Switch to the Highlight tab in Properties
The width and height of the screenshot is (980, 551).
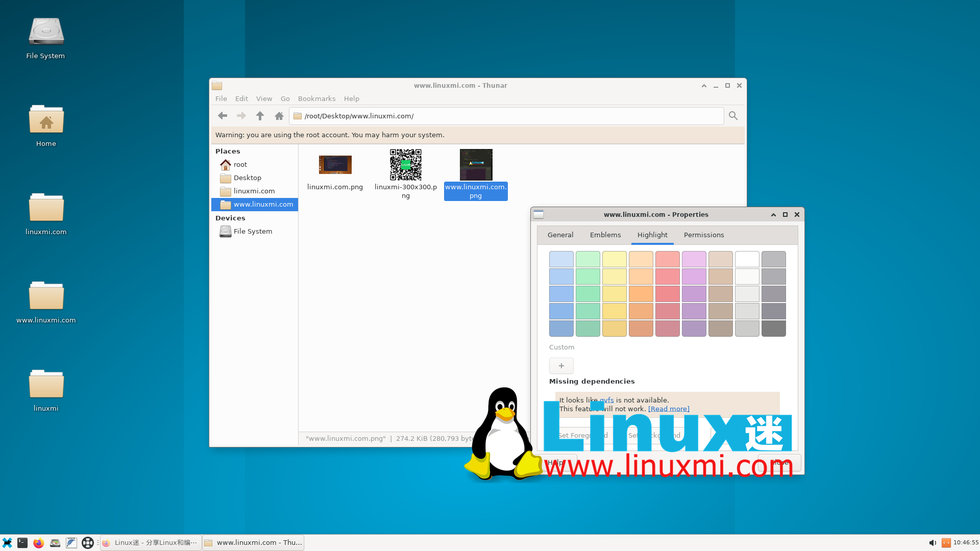[652, 235]
